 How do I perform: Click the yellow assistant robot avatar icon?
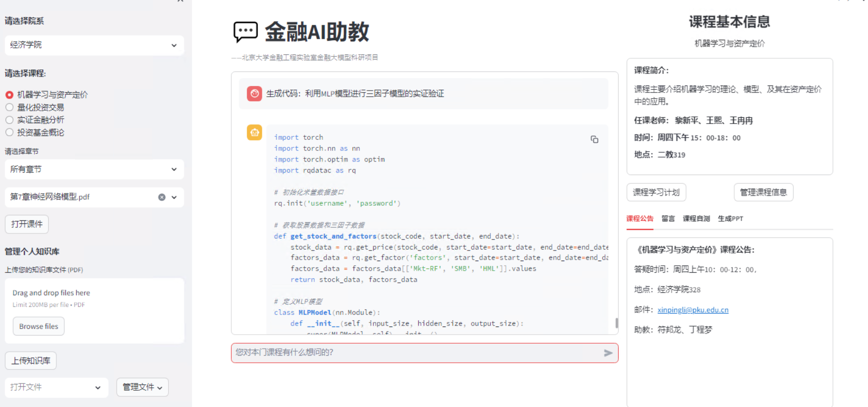tap(254, 132)
